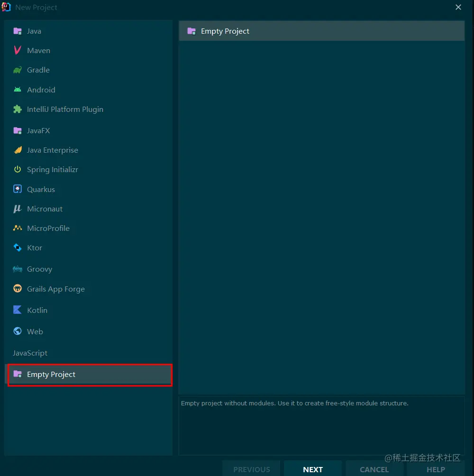This screenshot has width=474, height=476.
Task: Click the Empty Project icon in the right panel
Action: [x=191, y=31]
